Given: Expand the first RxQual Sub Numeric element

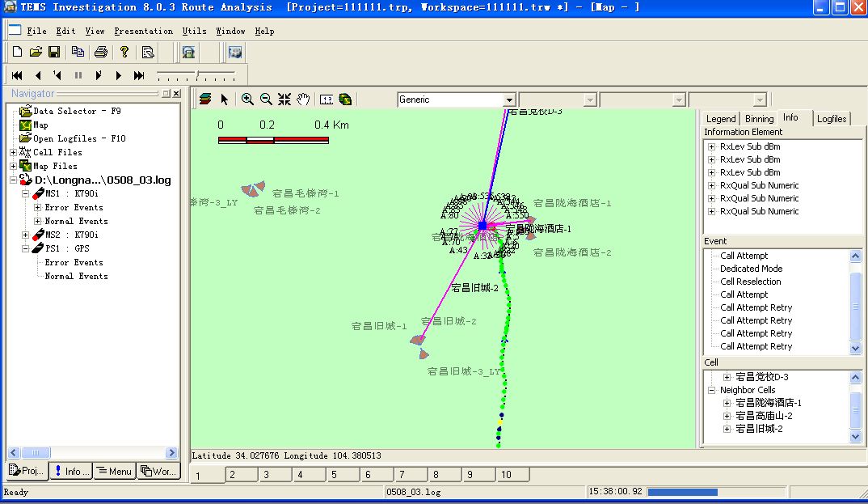Looking at the screenshot, I should click(x=712, y=185).
